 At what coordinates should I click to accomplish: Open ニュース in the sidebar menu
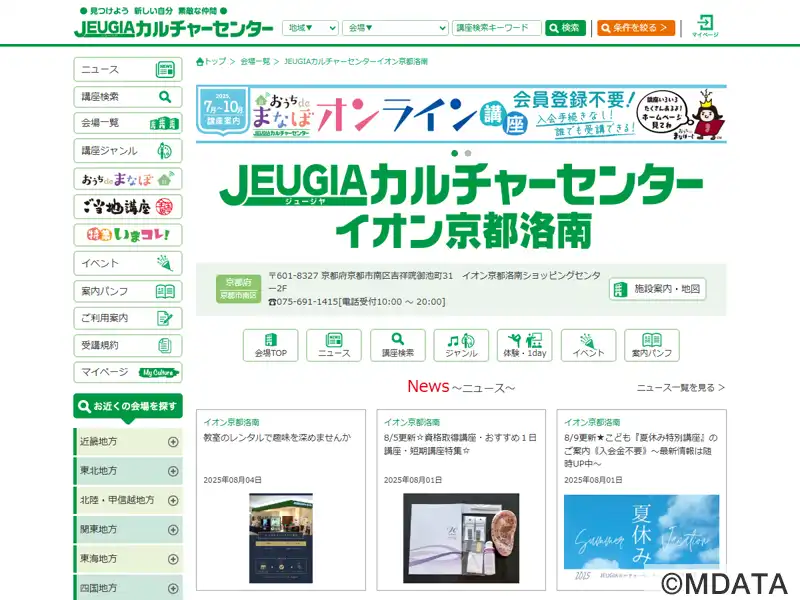coord(128,69)
